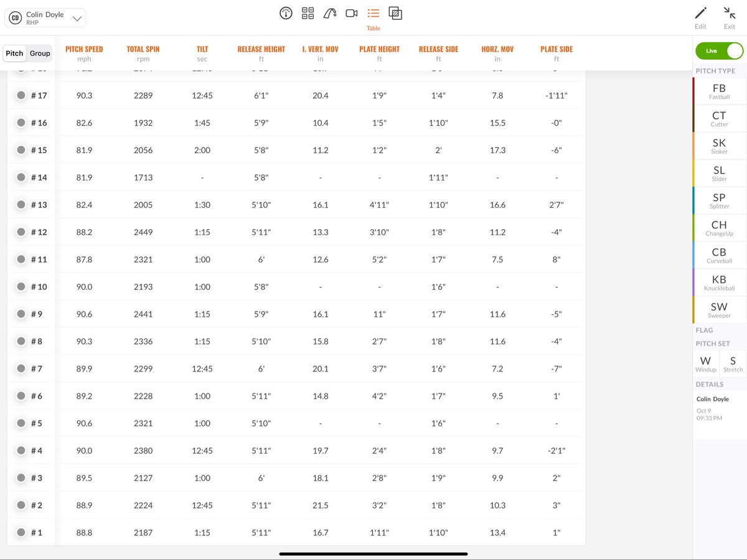The width and height of the screenshot is (747, 560).
Task: Click the 2:00 tilt value
Action: point(202,150)
